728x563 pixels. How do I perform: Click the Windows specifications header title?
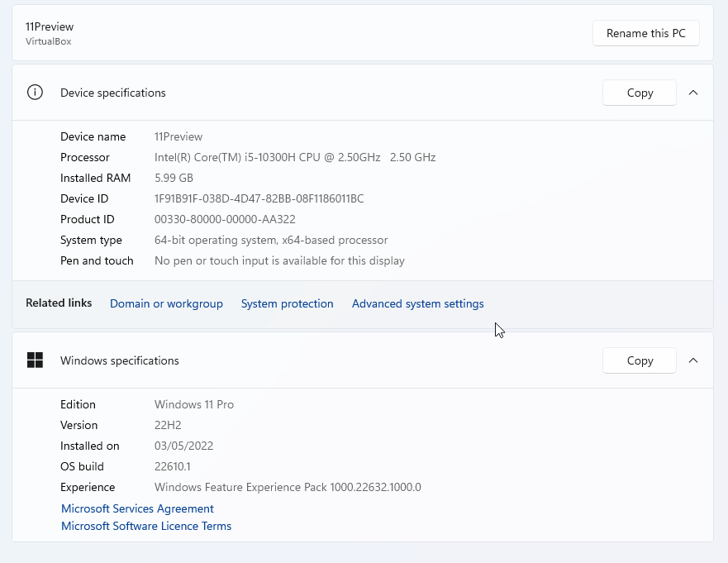[119, 360]
